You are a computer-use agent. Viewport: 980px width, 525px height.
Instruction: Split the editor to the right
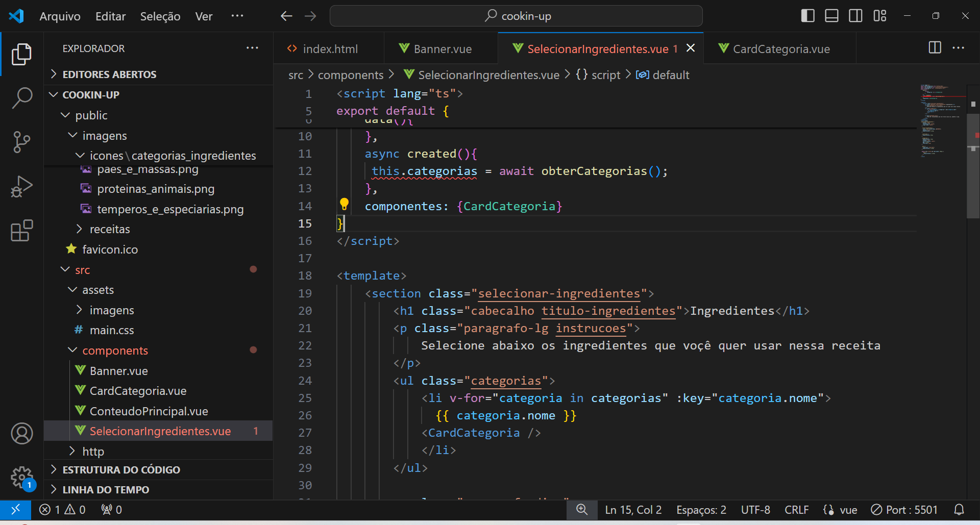pyautogui.click(x=935, y=48)
